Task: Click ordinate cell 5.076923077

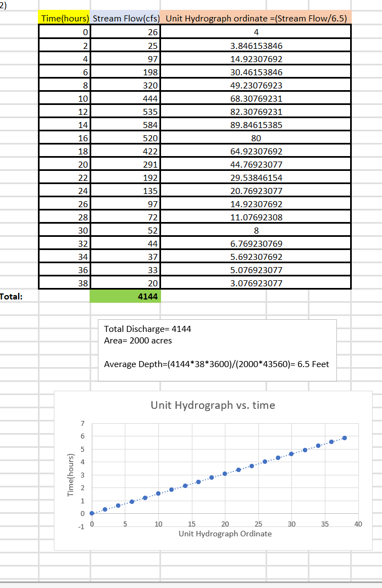Action: (x=256, y=270)
